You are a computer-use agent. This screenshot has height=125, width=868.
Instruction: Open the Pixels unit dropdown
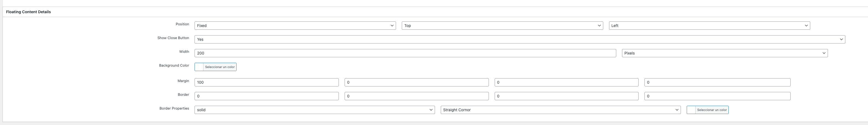click(x=725, y=53)
